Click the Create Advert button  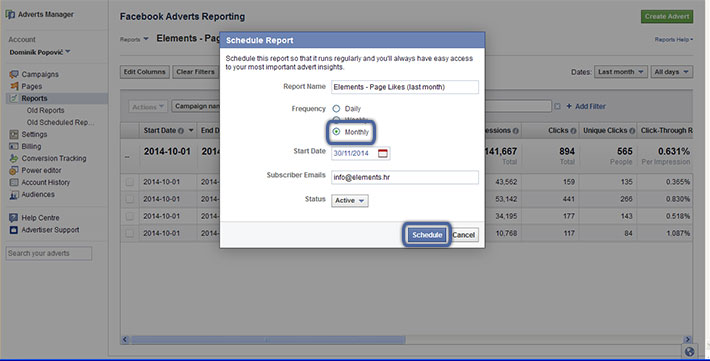click(x=667, y=16)
